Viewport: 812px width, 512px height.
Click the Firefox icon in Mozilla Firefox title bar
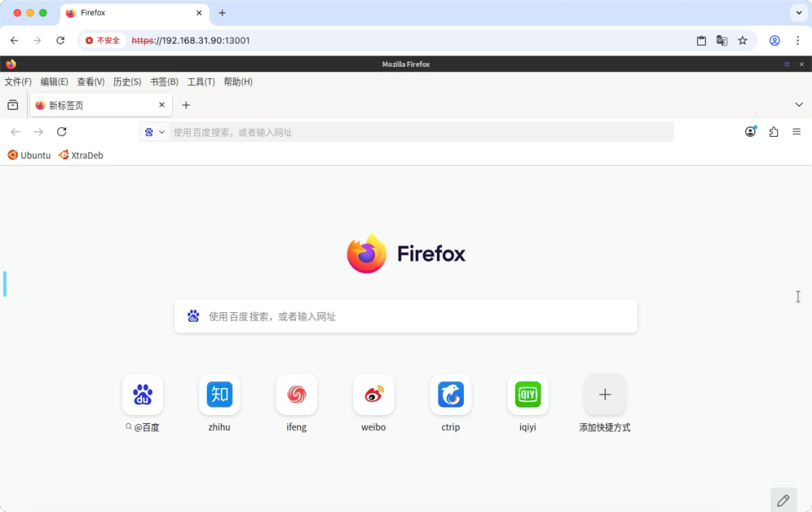coord(11,64)
